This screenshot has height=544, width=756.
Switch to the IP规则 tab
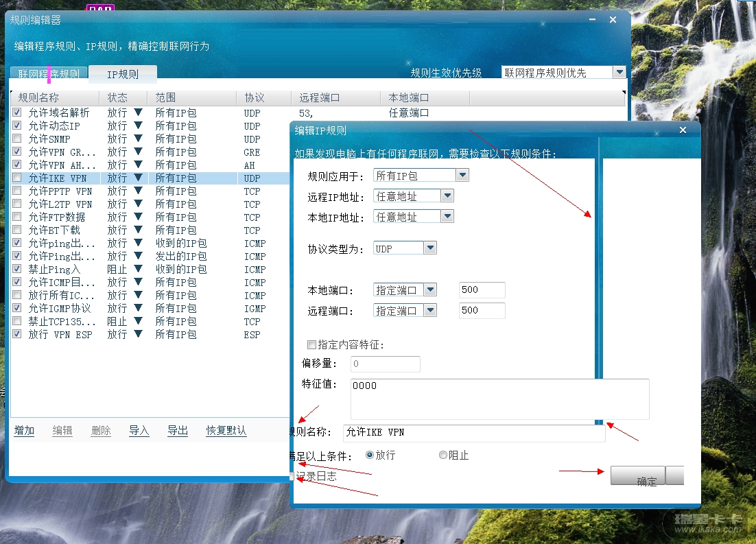(x=123, y=73)
